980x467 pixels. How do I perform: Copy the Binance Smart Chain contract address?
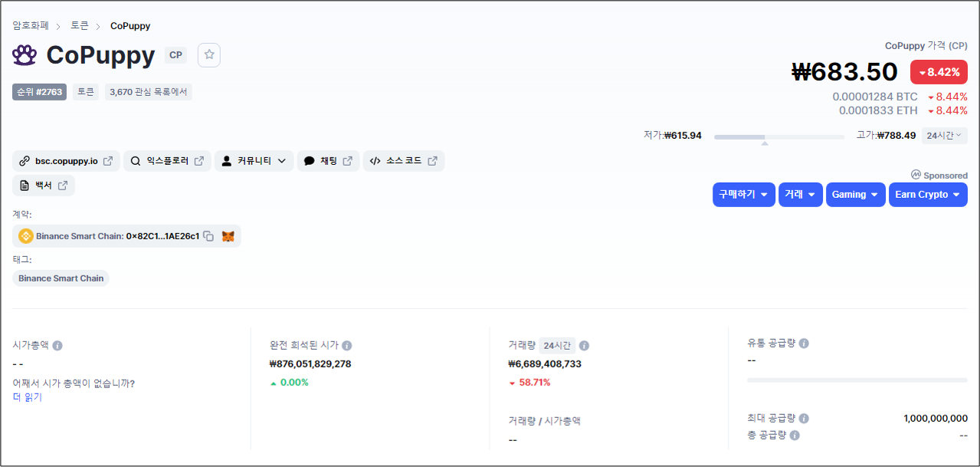pyautogui.click(x=208, y=236)
